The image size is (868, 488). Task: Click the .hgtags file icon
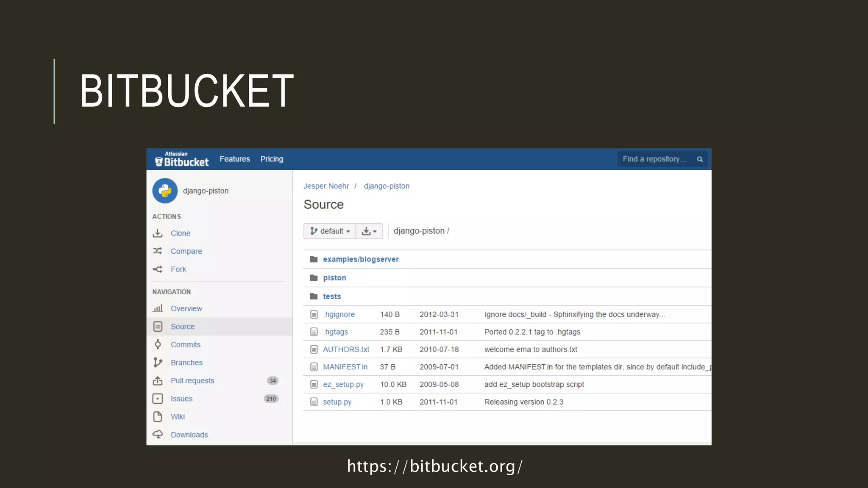click(x=314, y=332)
